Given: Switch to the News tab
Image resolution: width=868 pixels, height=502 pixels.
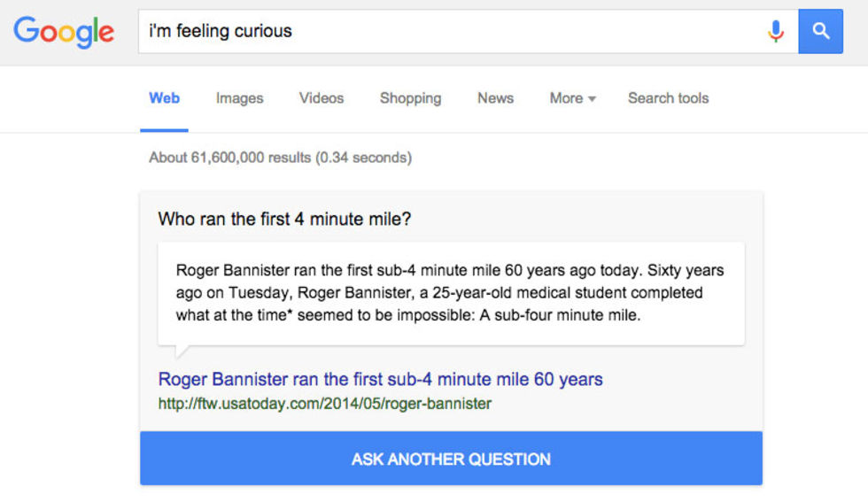Looking at the screenshot, I should [x=495, y=98].
